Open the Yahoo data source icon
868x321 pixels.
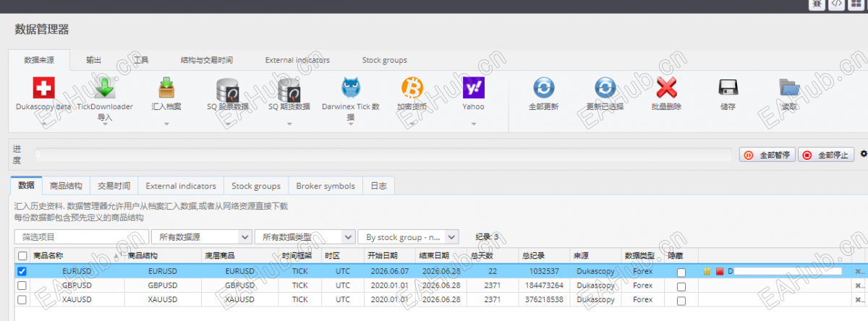click(474, 88)
